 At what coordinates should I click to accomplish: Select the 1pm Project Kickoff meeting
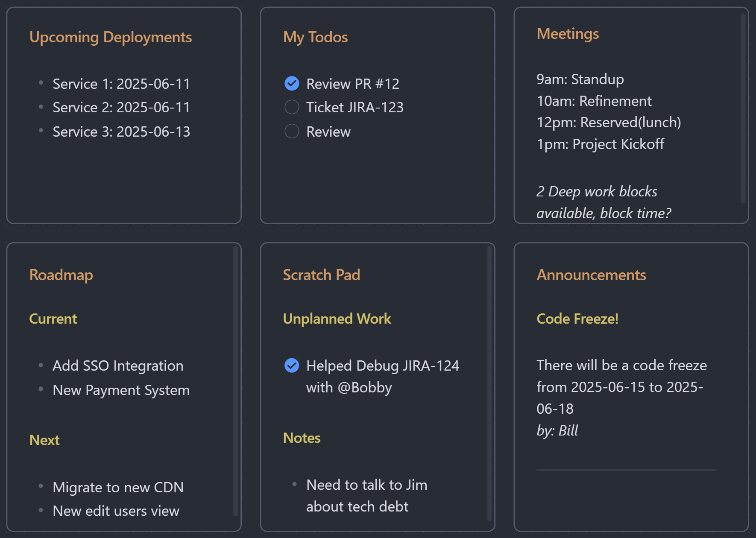click(600, 144)
